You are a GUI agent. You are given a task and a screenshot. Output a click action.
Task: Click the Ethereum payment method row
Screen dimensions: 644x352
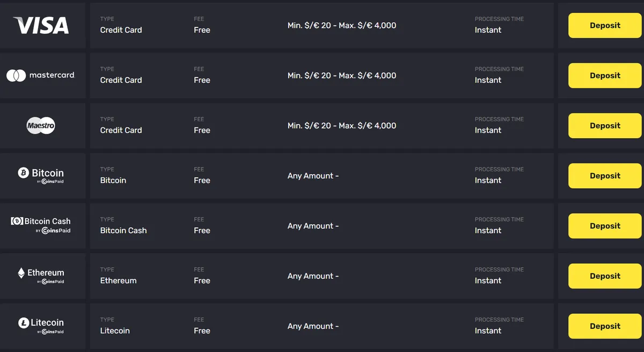(322, 276)
